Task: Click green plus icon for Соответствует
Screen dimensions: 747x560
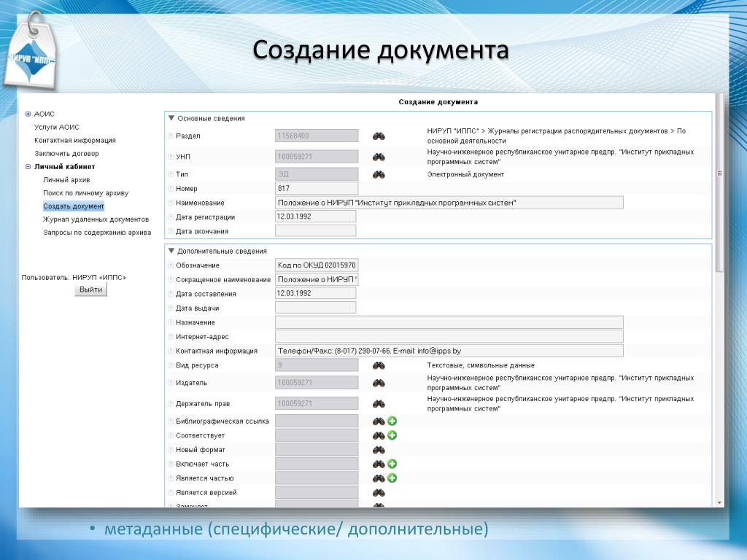Action: (392, 435)
